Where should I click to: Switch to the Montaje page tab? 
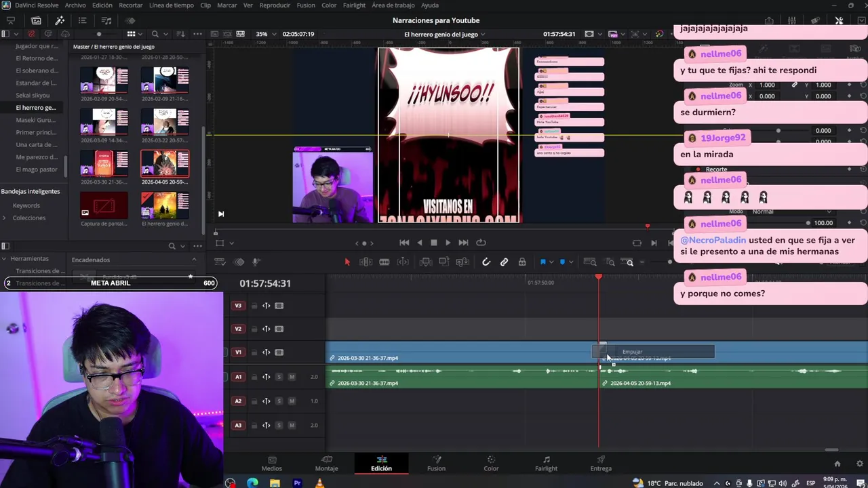point(326,464)
